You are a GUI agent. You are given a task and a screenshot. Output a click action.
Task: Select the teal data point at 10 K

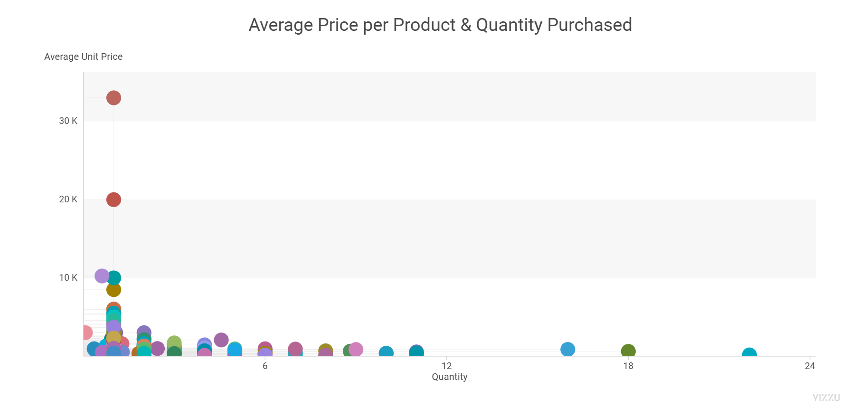click(114, 278)
